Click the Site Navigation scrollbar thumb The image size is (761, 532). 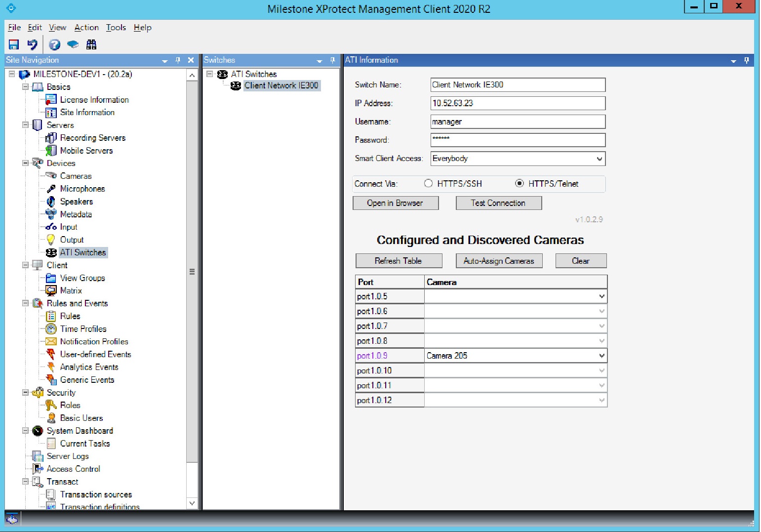pyautogui.click(x=192, y=272)
